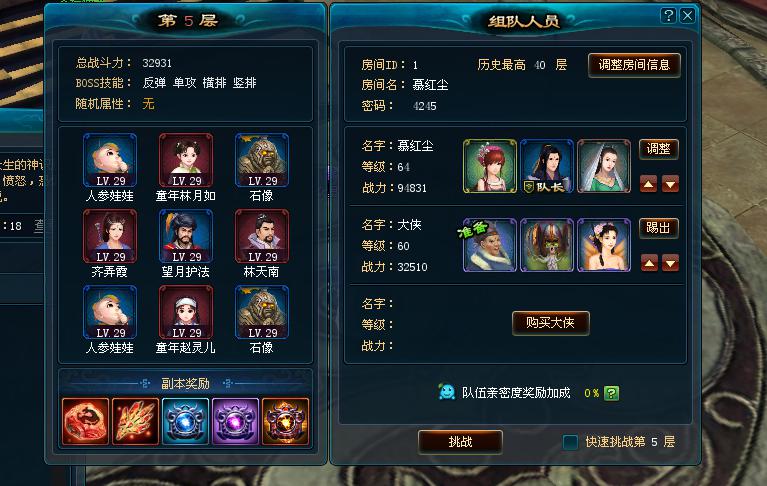
Task: Click the 调整 button for 聂红尘
Action: pos(658,149)
